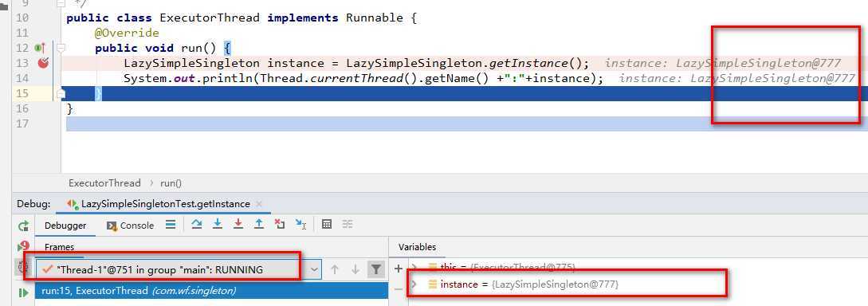
Task: Open the Evaluate Expression calculator icon
Action: tap(327, 224)
